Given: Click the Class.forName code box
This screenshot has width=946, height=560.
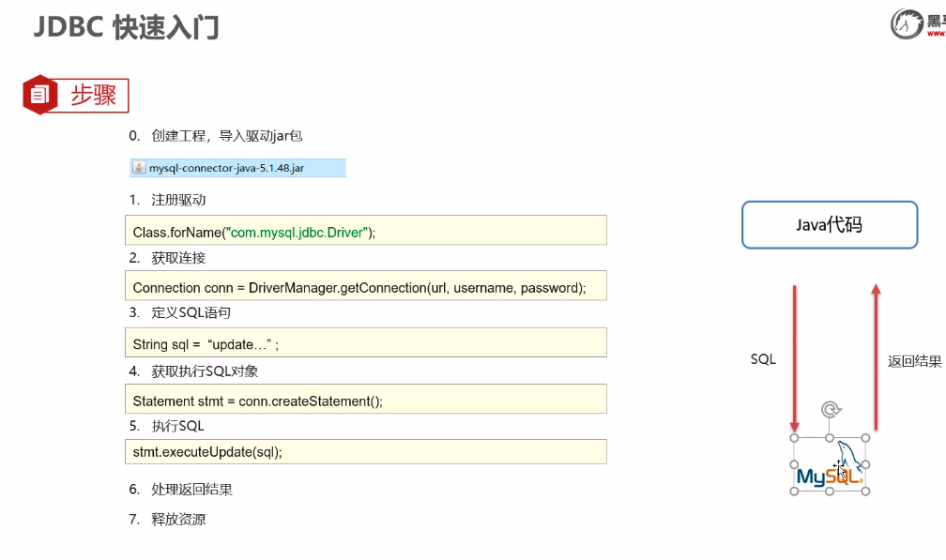Looking at the screenshot, I should [x=366, y=231].
